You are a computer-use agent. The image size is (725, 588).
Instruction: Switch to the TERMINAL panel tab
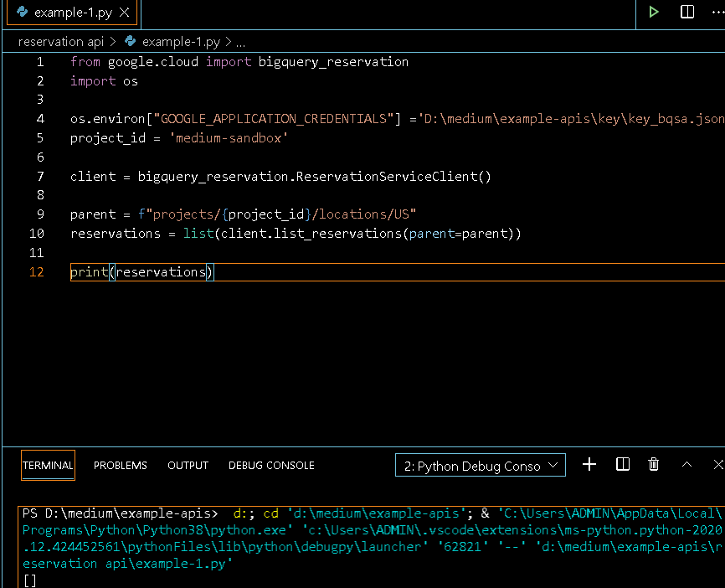(x=48, y=465)
